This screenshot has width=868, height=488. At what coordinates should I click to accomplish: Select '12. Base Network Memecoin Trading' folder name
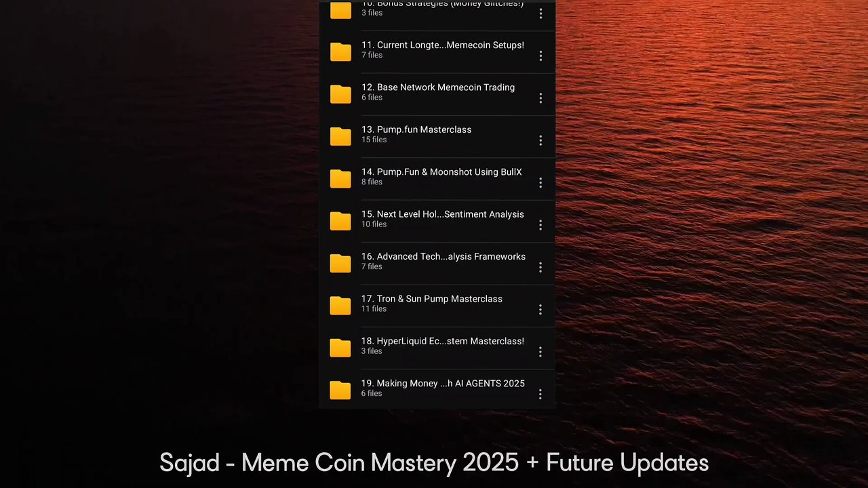coord(438,87)
